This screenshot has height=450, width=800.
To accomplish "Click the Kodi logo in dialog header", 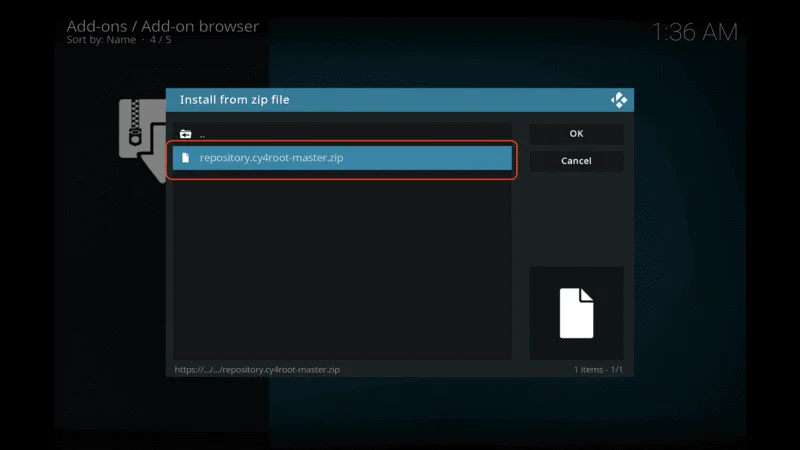I will 619,100.
